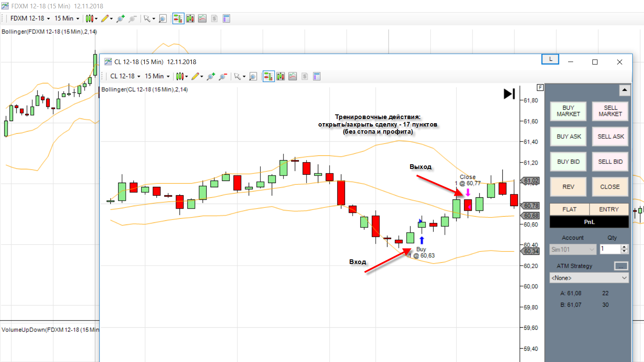Click the 60,78 price marker on axis

(530, 206)
